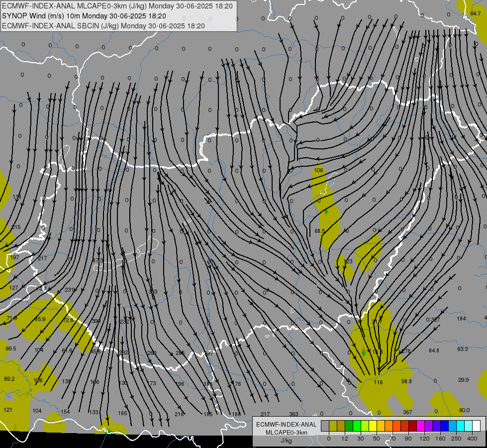Click the 85.9 value on the map

tap(40, 319)
